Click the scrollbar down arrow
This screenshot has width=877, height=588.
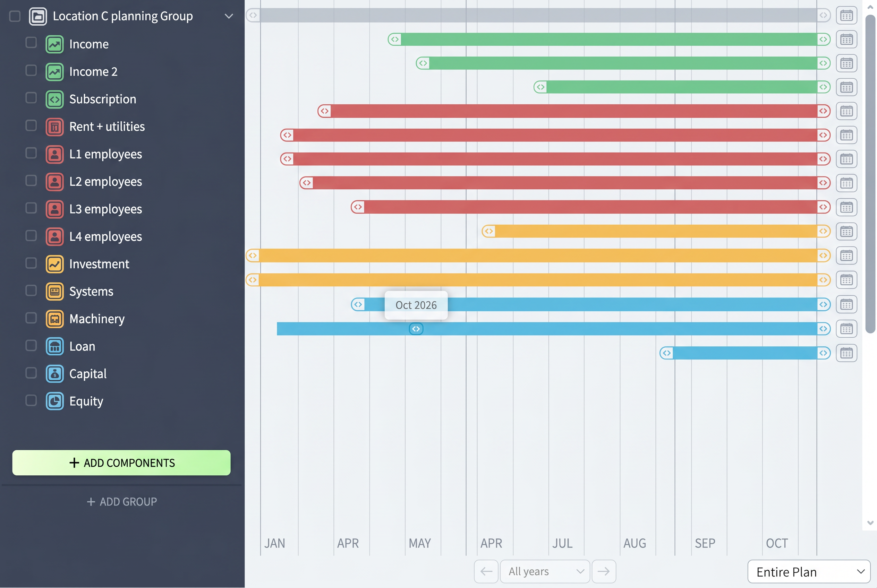pos(870,523)
